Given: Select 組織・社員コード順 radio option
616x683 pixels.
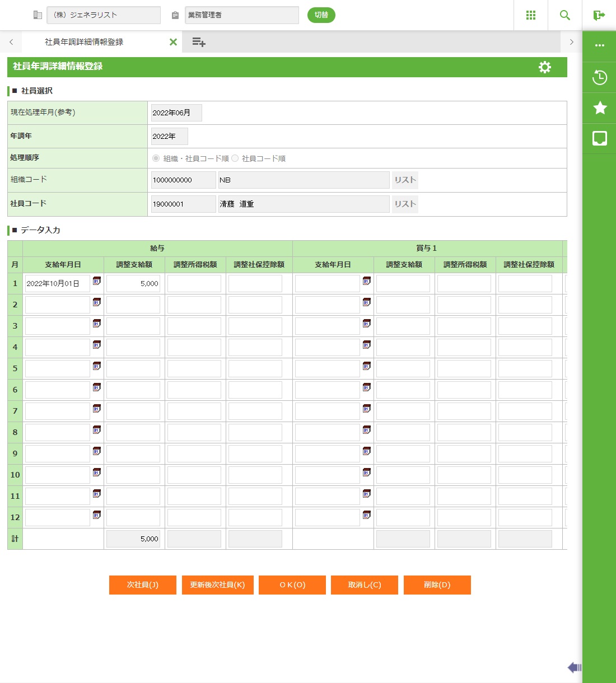Looking at the screenshot, I should (x=156, y=158).
